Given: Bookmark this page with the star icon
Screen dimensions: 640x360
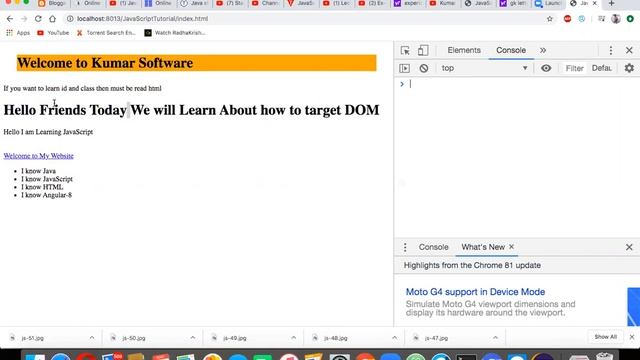Looking at the screenshot, I should 550,19.
